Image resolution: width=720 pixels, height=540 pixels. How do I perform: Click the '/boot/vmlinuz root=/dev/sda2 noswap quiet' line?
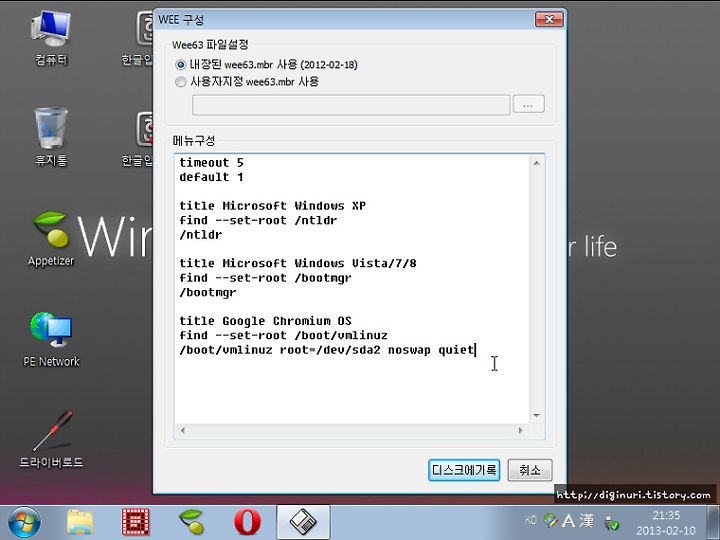point(326,350)
